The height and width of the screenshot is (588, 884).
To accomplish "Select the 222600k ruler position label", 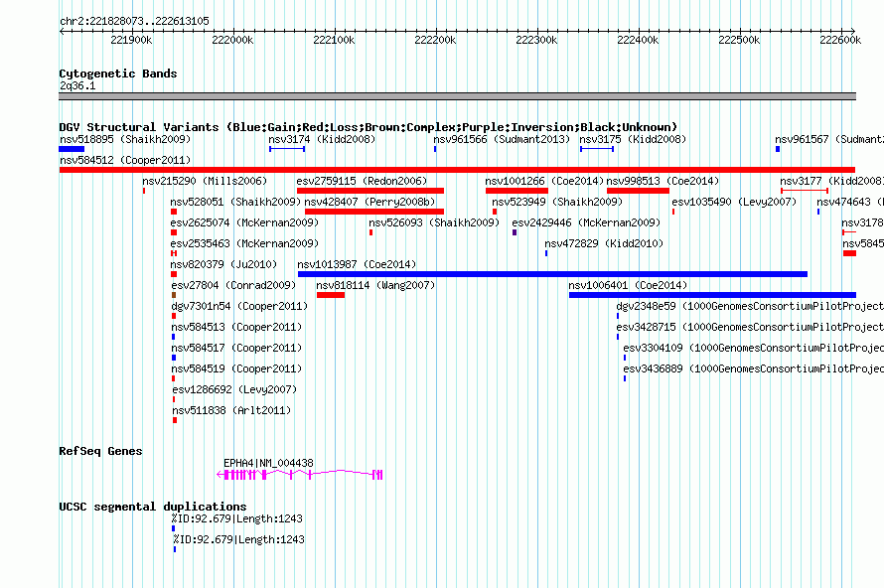I will (x=840, y=40).
